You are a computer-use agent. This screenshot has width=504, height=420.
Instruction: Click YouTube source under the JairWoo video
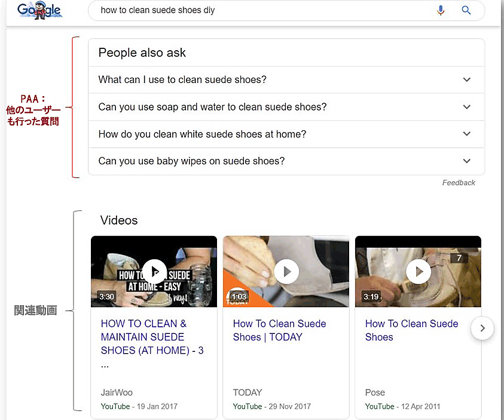[115, 406]
